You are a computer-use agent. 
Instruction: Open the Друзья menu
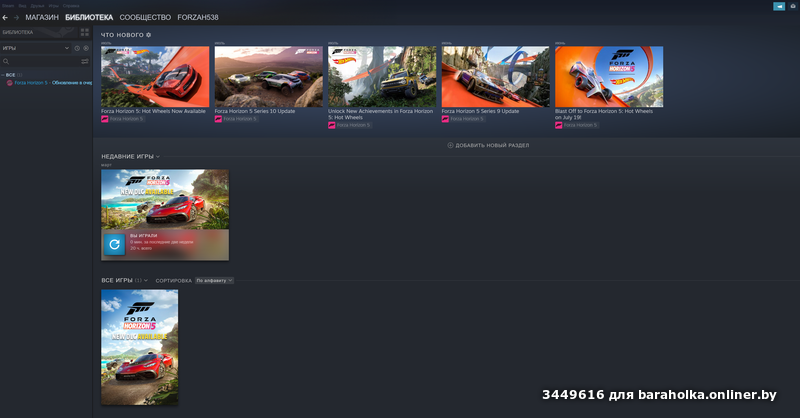(37, 6)
